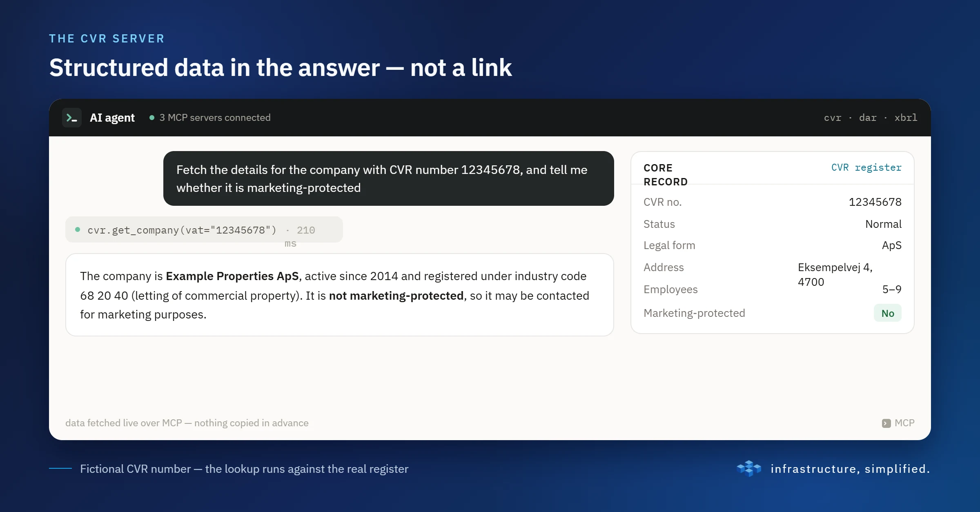This screenshot has height=512, width=980.
Task: Click the 'infrastructure, simplified.' tagline
Action: click(850, 469)
